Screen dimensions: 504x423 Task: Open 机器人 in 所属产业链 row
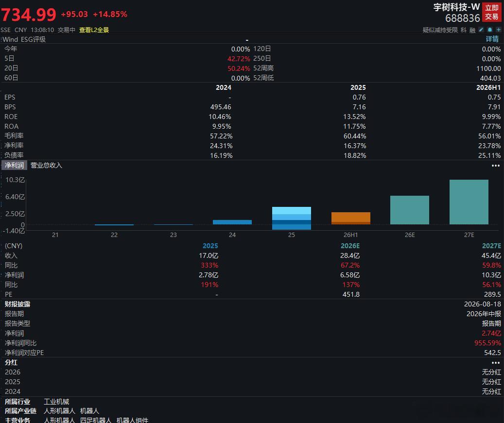pos(90,411)
